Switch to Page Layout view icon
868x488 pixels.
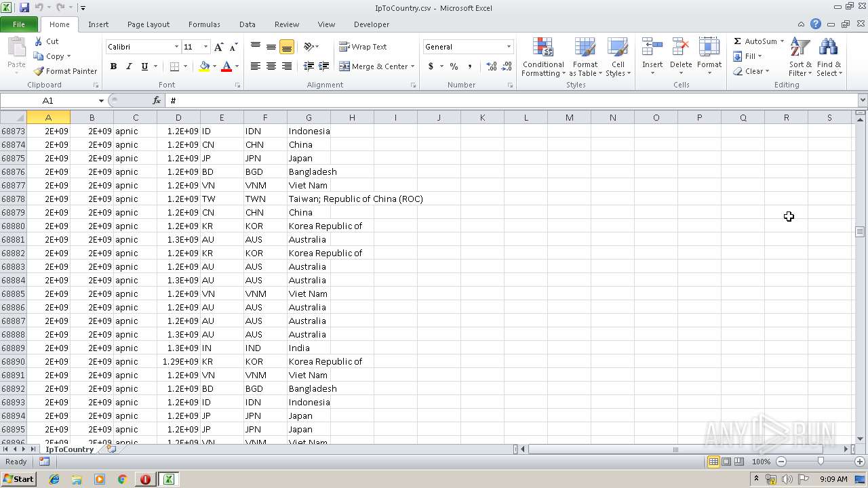pyautogui.click(x=726, y=462)
